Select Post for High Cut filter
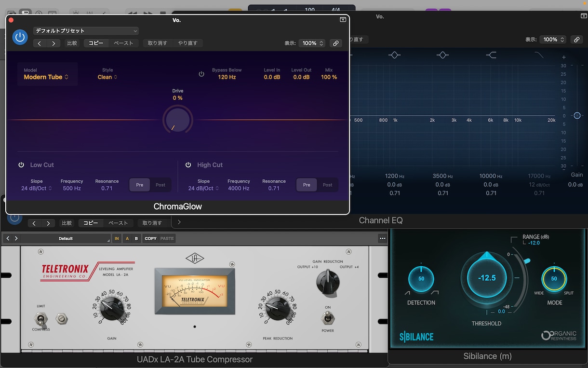The width and height of the screenshot is (588, 368). [x=328, y=185]
